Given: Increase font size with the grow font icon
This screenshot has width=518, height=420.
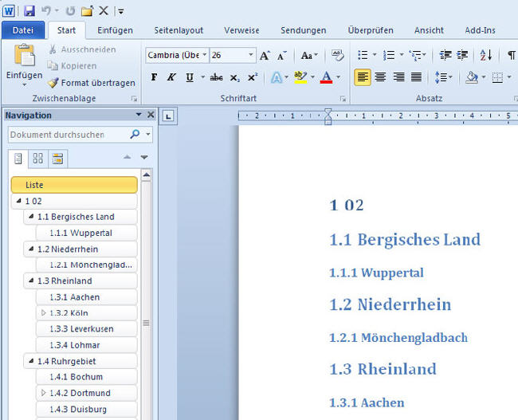Looking at the screenshot, I should (x=265, y=56).
